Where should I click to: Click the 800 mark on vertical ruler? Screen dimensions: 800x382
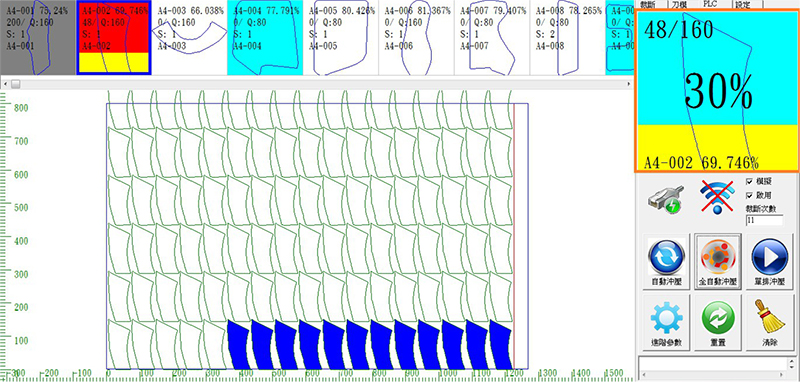click(x=21, y=108)
